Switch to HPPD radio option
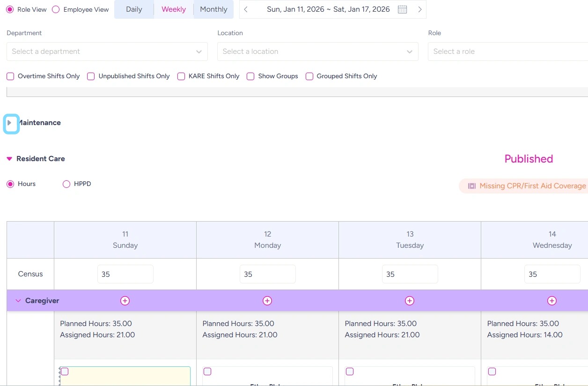The width and height of the screenshot is (588, 386). pos(66,184)
